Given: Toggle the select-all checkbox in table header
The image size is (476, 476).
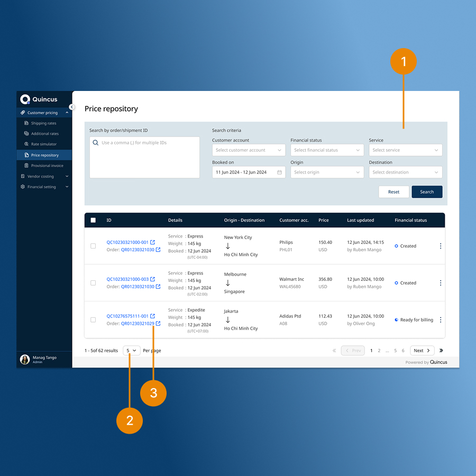Looking at the screenshot, I should coord(93,221).
